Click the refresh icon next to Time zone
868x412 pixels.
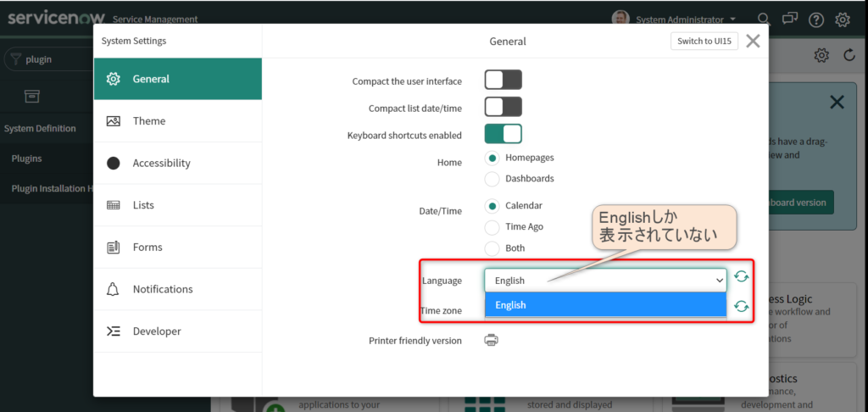(741, 306)
